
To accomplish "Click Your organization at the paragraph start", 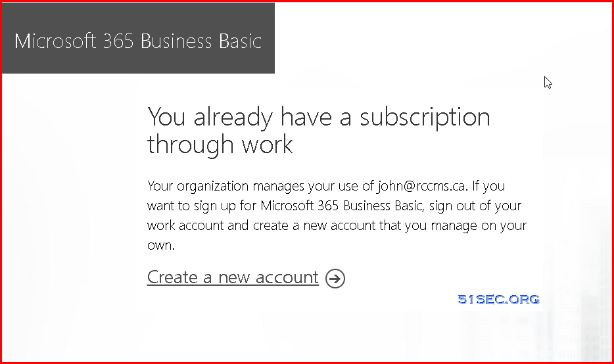I will click(198, 186).
